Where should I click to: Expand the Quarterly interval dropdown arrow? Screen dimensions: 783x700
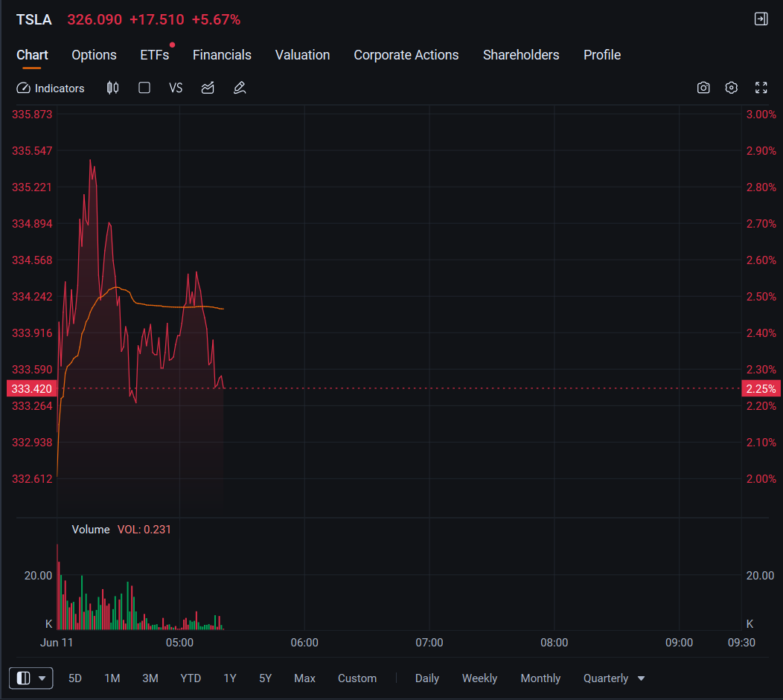(x=642, y=678)
